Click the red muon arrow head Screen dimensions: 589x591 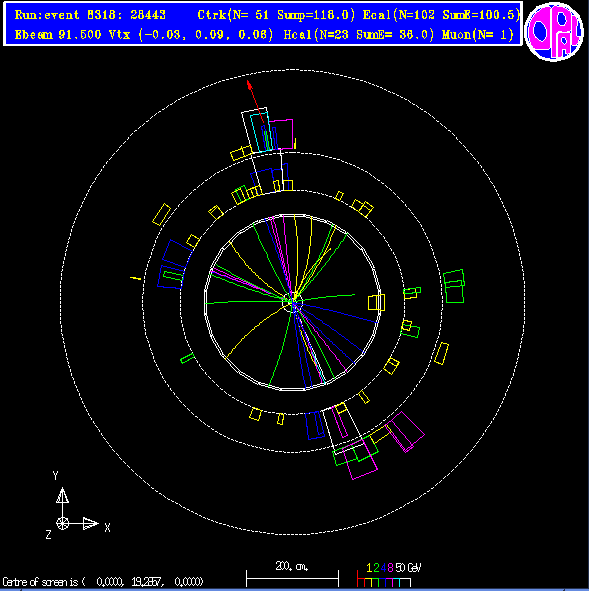point(249,84)
